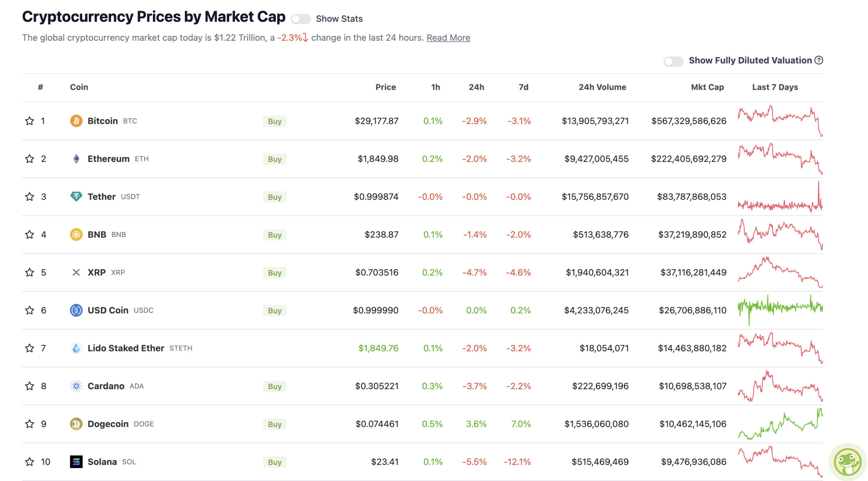Favorite Solana with the star icon

(29, 462)
